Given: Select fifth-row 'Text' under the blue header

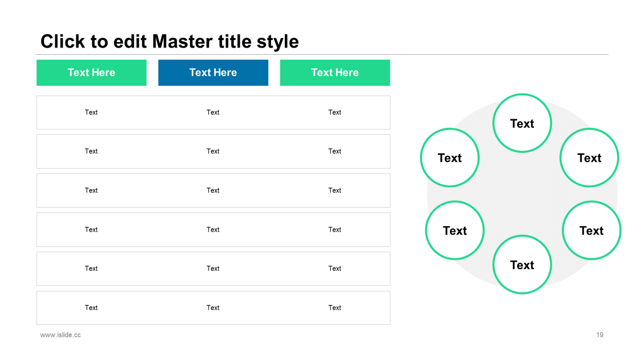Looking at the screenshot, I should [x=213, y=268].
